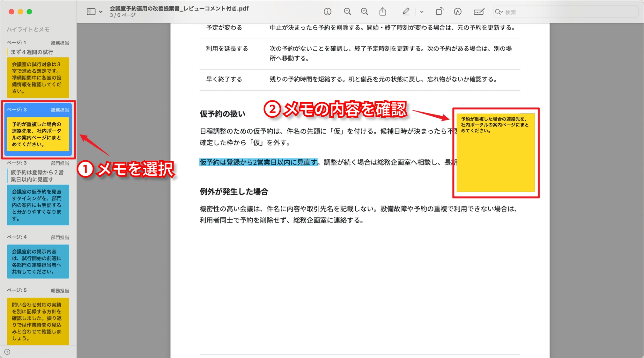
Task: Expand the sidebar view options chevron
Action: point(101,12)
